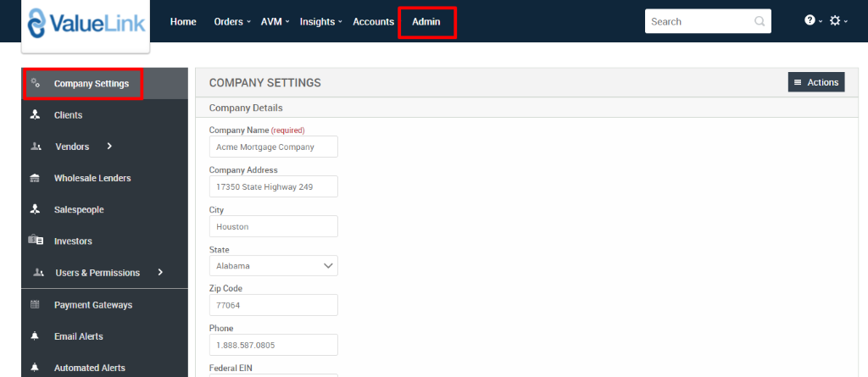Image resolution: width=868 pixels, height=377 pixels.
Task: Select Company Settings in the sidebar
Action: pyautogui.click(x=91, y=84)
